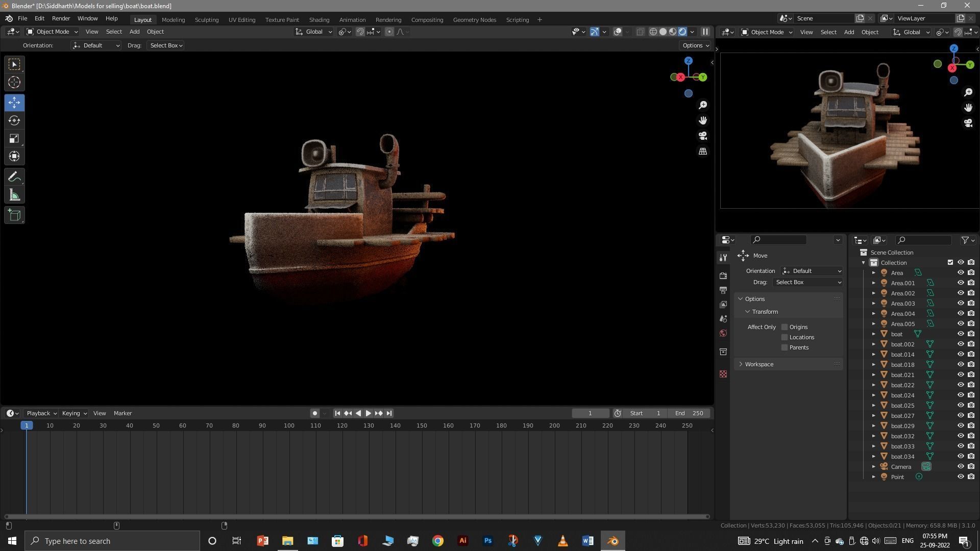Screen dimensions: 980x551
Task: Switch to the Shading workspace tab
Action: [x=319, y=19]
